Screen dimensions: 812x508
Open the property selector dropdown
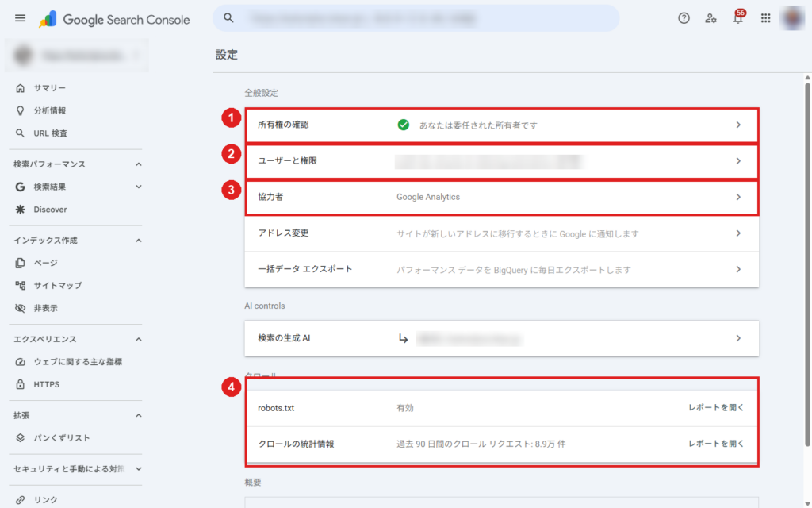pos(77,55)
